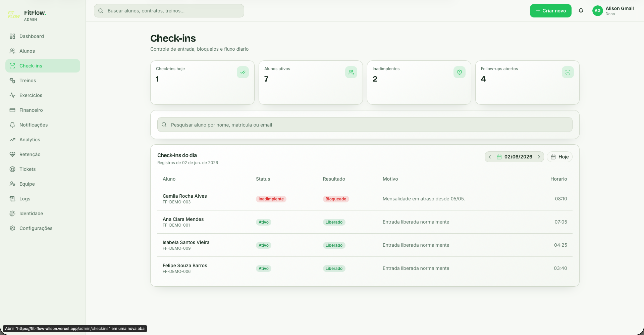Focus the Buscar alunos, contratos search field

[x=169, y=11]
